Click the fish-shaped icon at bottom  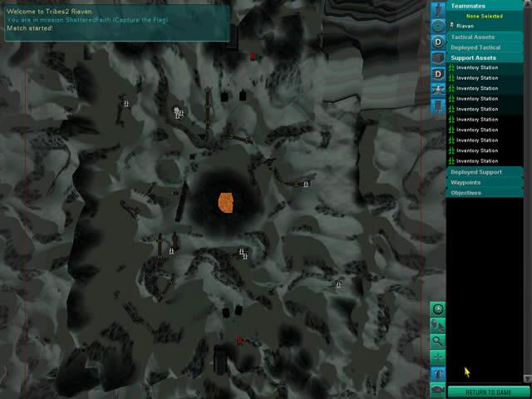pos(438,388)
